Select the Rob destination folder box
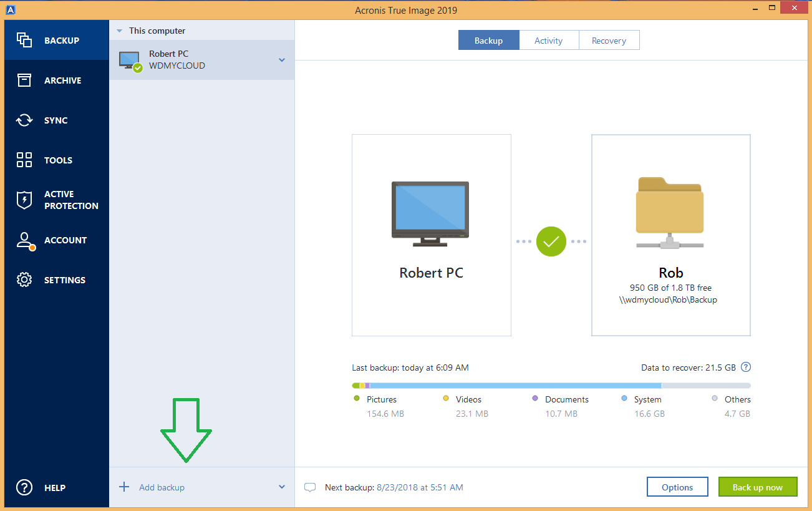The width and height of the screenshot is (812, 511). pyautogui.click(x=671, y=235)
